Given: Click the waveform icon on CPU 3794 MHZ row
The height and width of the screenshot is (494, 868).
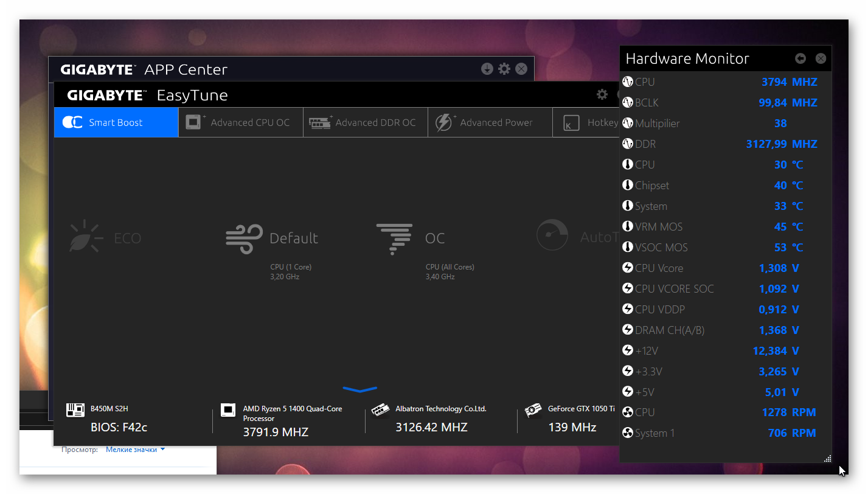Looking at the screenshot, I should [628, 82].
